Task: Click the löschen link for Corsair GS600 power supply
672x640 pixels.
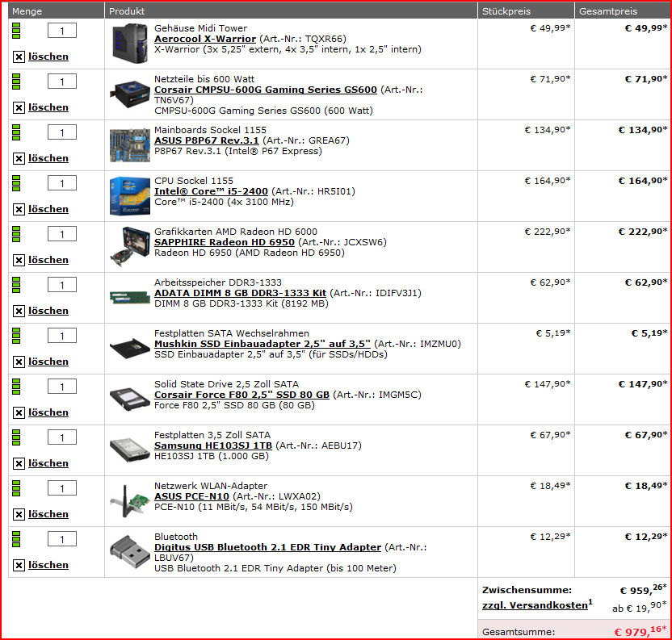Action: pyautogui.click(x=48, y=107)
